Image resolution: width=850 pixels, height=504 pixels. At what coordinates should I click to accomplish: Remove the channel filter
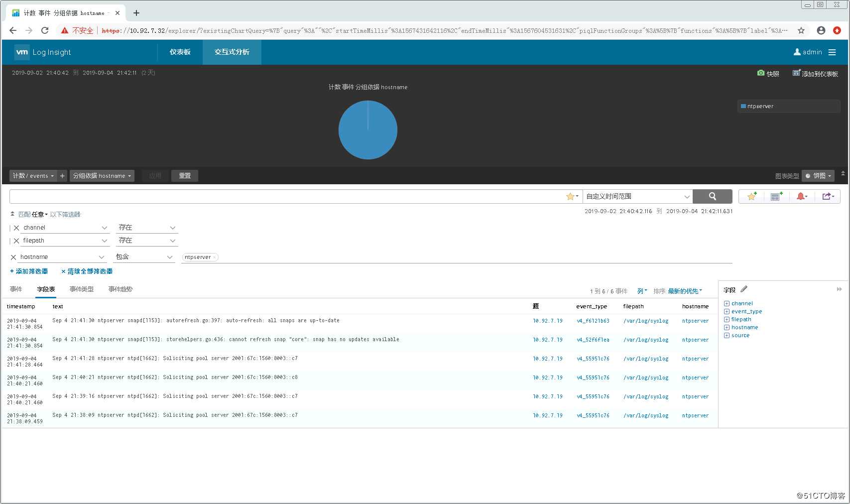16,228
